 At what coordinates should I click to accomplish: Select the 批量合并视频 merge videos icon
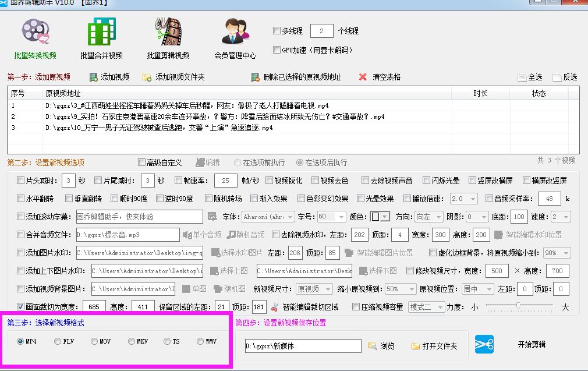click(x=99, y=35)
